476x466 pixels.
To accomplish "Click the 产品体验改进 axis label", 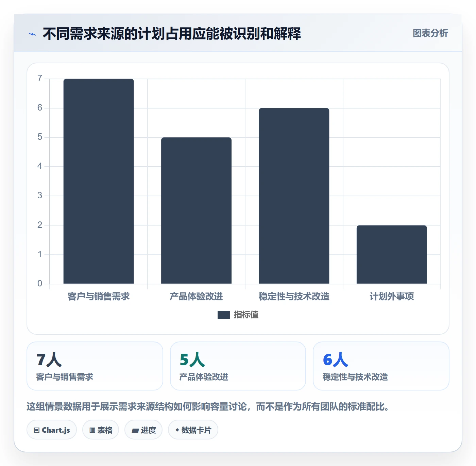I will pyautogui.click(x=196, y=297).
